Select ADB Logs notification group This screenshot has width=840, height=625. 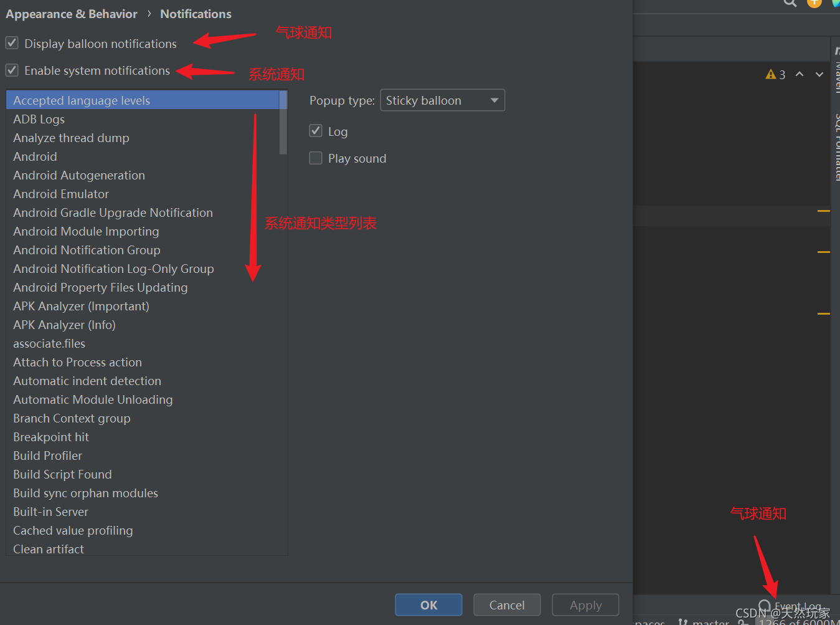[143, 119]
